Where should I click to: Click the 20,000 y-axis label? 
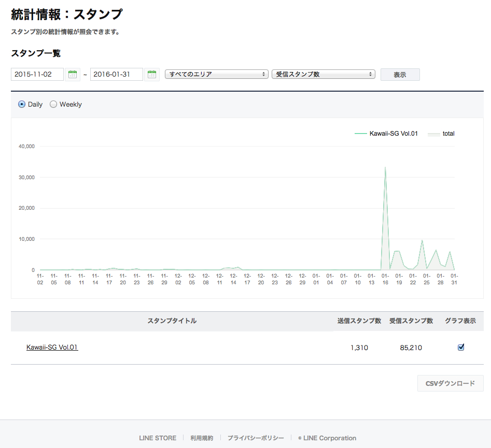pos(26,208)
